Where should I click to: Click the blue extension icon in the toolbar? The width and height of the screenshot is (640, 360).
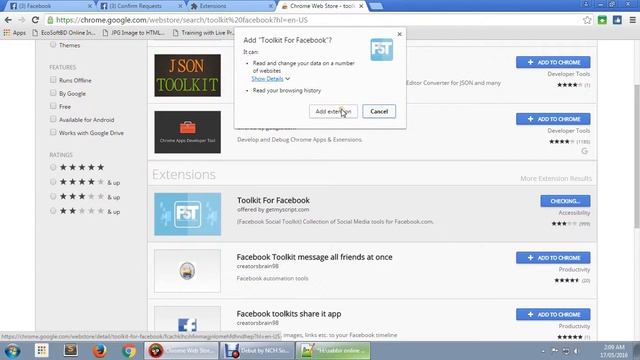(617, 20)
